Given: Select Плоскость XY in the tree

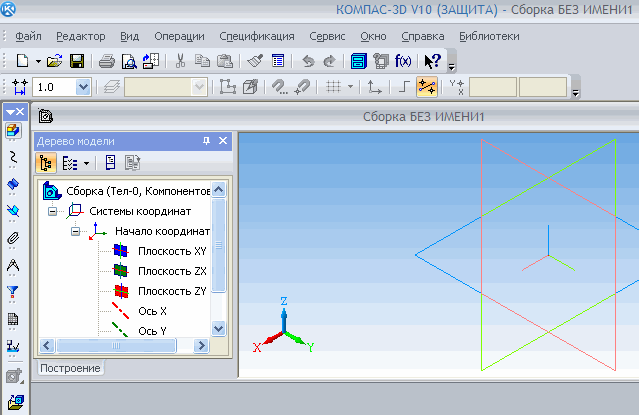Looking at the screenshot, I should (x=172, y=251).
